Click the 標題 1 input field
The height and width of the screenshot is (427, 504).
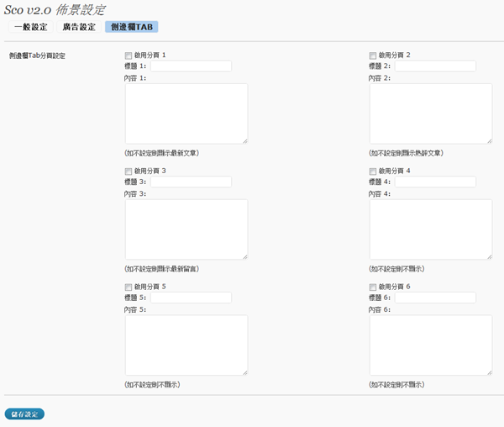pyautogui.click(x=191, y=66)
